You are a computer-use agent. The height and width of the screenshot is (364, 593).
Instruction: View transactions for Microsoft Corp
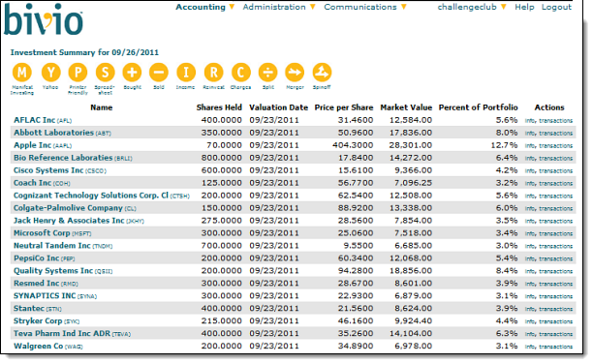pos(556,233)
